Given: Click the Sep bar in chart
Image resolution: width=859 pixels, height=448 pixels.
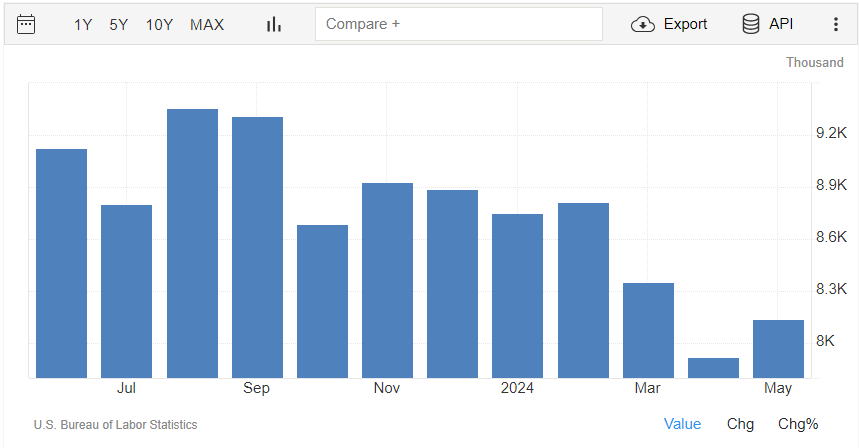Looking at the screenshot, I should click(x=257, y=248).
